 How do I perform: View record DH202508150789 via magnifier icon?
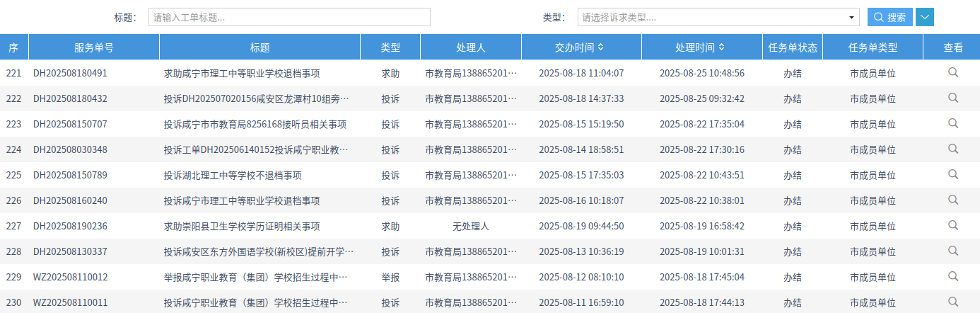coord(953,174)
